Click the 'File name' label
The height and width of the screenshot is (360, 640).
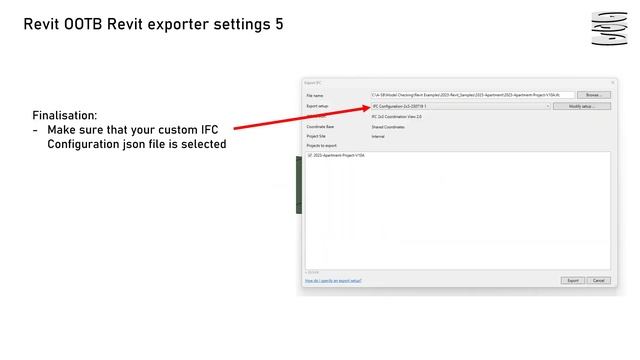(314, 96)
